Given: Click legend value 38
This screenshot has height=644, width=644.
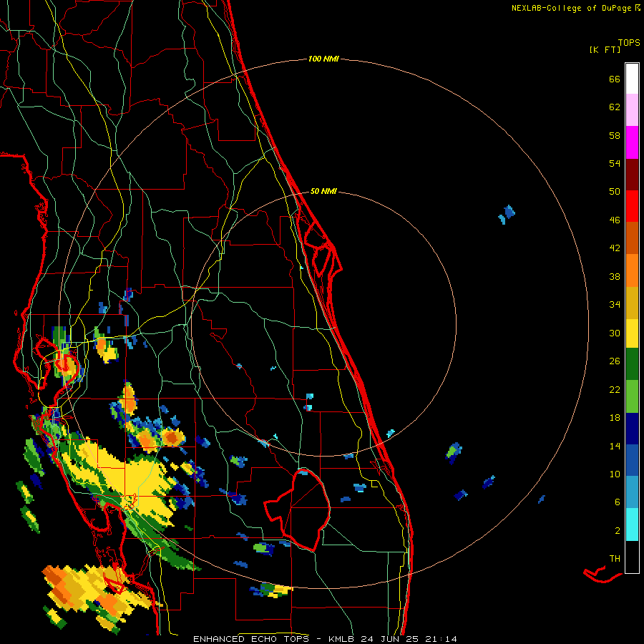Looking at the screenshot, I should [615, 276].
